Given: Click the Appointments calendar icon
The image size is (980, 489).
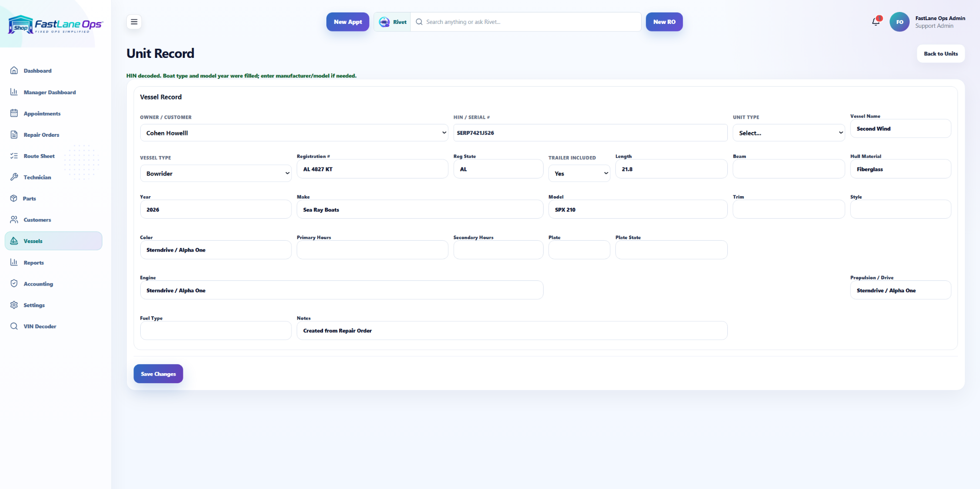Looking at the screenshot, I should pyautogui.click(x=14, y=113).
